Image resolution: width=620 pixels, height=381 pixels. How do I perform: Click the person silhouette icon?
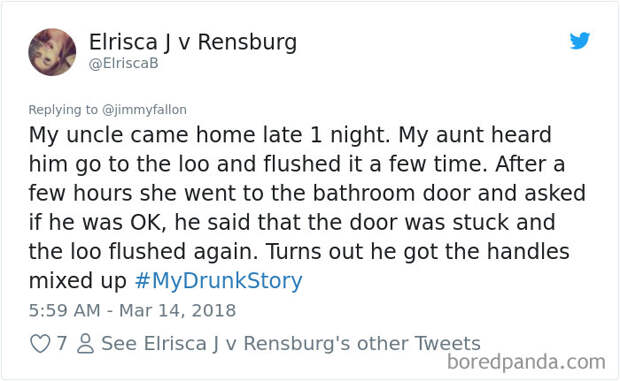(x=85, y=343)
